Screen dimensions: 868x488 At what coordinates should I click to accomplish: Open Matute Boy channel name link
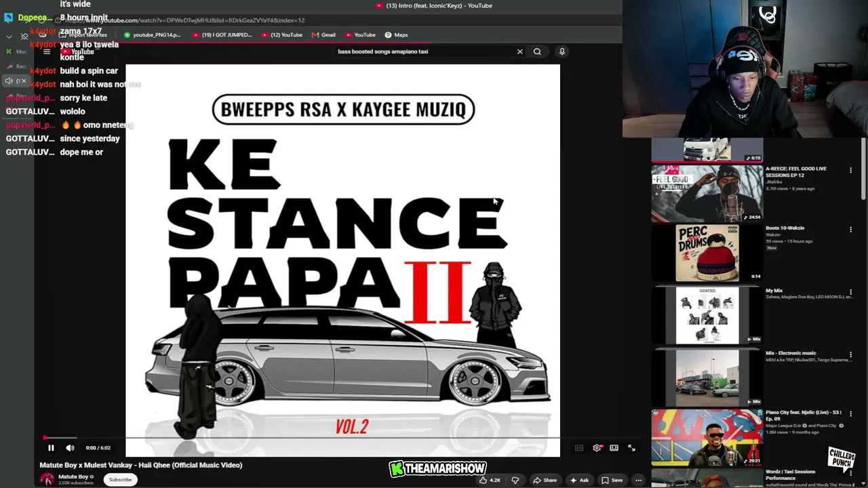click(73, 476)
